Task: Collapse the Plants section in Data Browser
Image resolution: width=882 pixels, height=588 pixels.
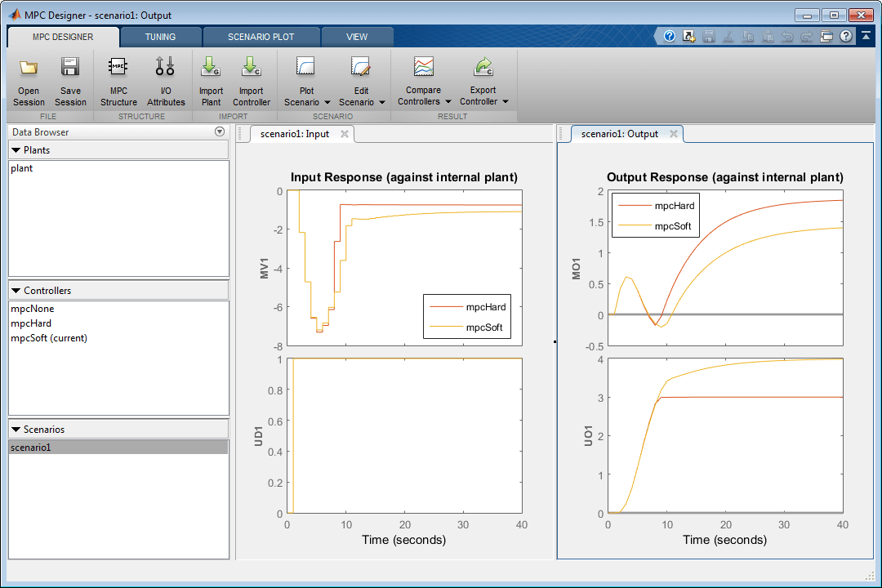Action: coord(16,150)
